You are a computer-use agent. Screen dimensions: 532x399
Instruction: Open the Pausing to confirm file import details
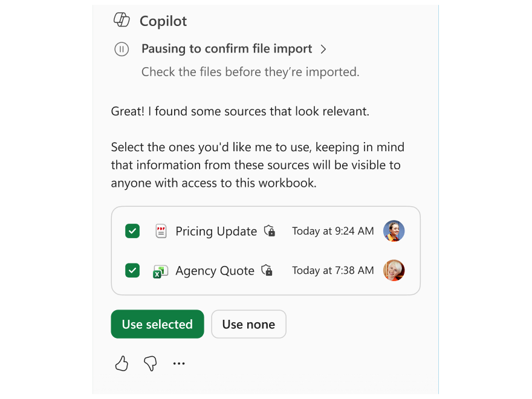225,49
